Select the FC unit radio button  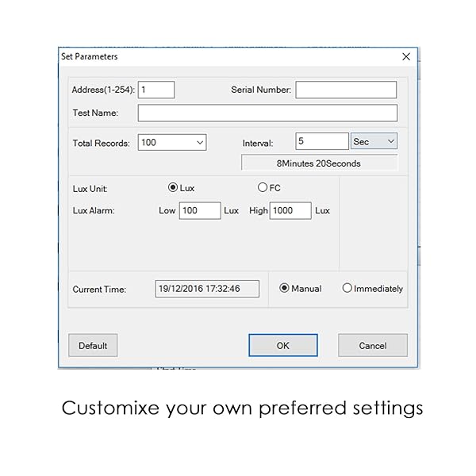pyautogui.click(x=263, y=188)
